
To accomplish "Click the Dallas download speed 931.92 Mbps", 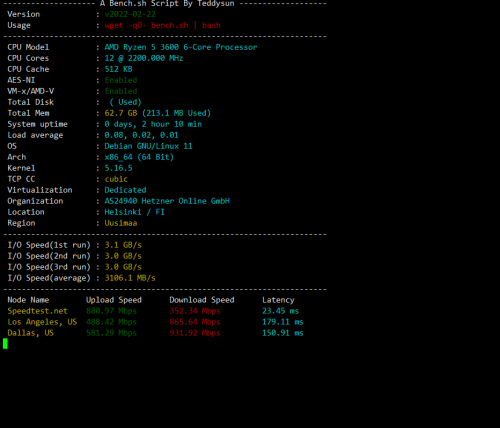I will (195, 333).
